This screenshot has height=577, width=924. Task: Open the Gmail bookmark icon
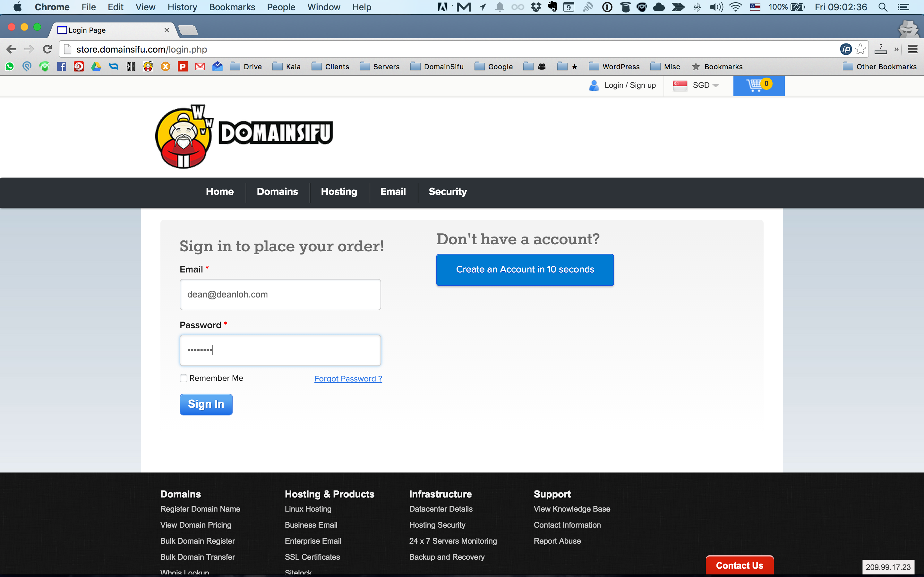(x=200, y=67)
